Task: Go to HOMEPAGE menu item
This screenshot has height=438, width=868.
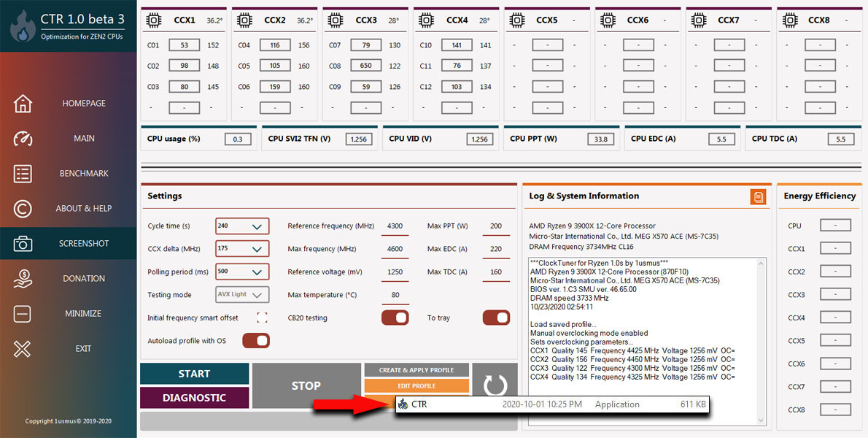Action: (x=84, y=104)
